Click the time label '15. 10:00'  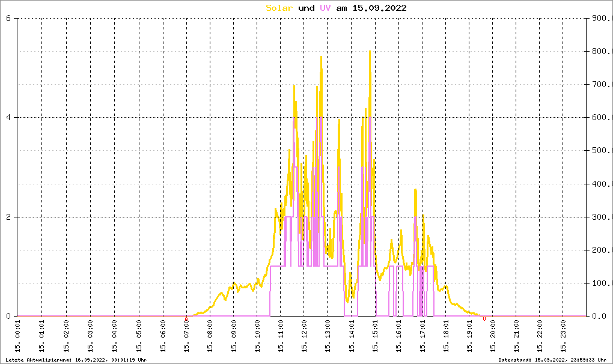[x=257, y=336]
